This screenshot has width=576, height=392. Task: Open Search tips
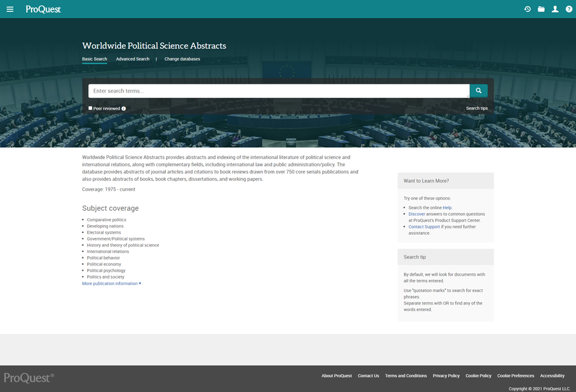[x=477, y=108]
